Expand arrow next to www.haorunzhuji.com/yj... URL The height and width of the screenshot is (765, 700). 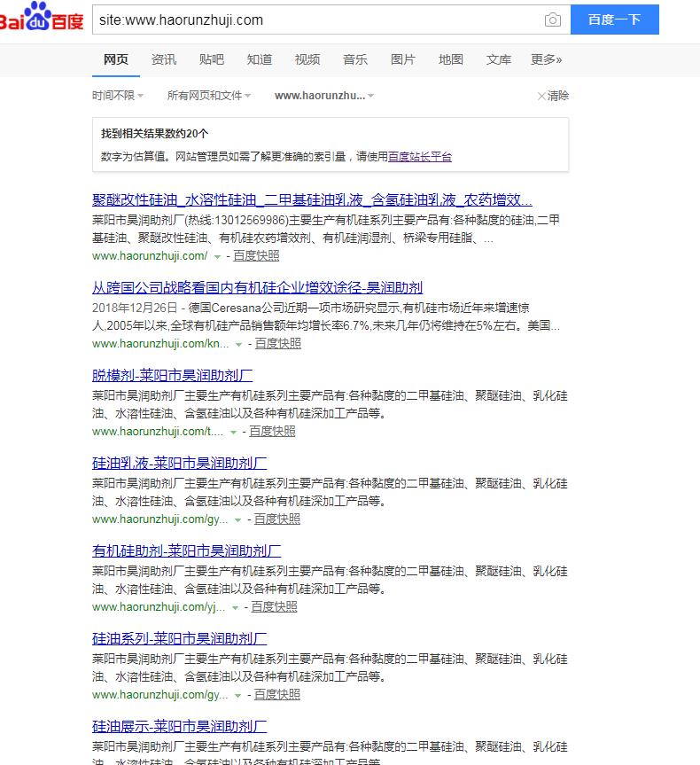[235, 608]
